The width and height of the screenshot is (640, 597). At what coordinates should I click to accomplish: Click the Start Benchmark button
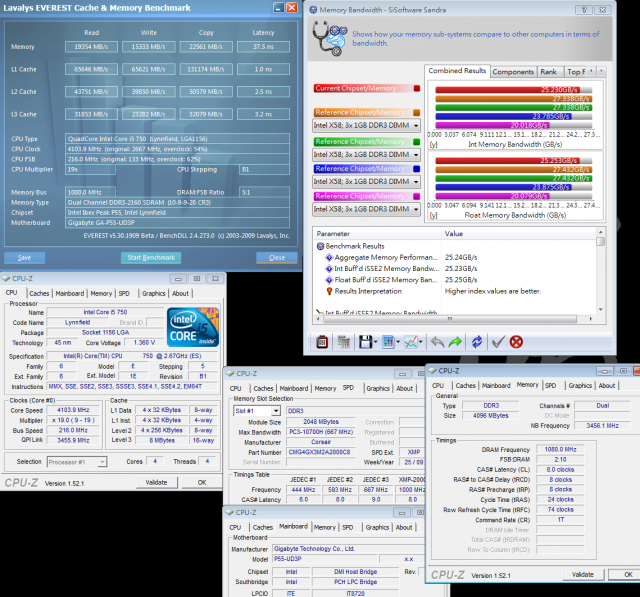click(x=151, y=257)
